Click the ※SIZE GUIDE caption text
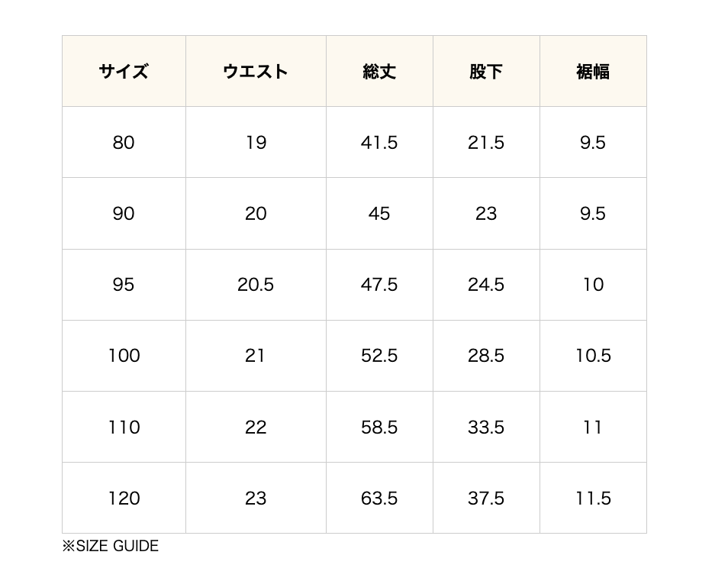This screenshot has width=728, height=568. [x=111, y=546]
